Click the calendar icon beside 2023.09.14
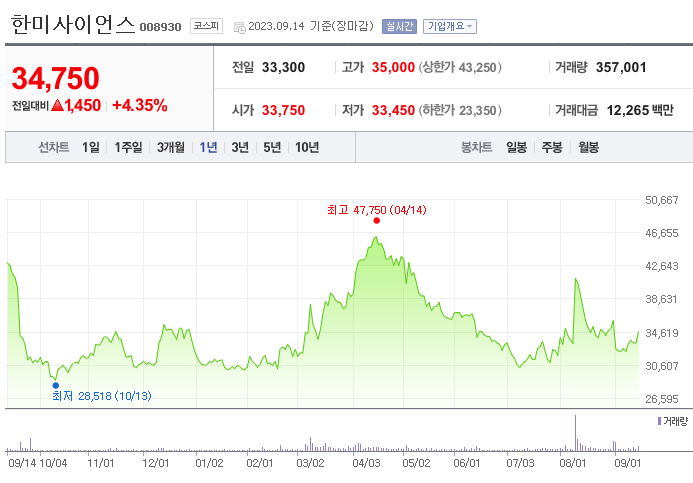The width and height of the screenshot is (693, 483). 240,27
